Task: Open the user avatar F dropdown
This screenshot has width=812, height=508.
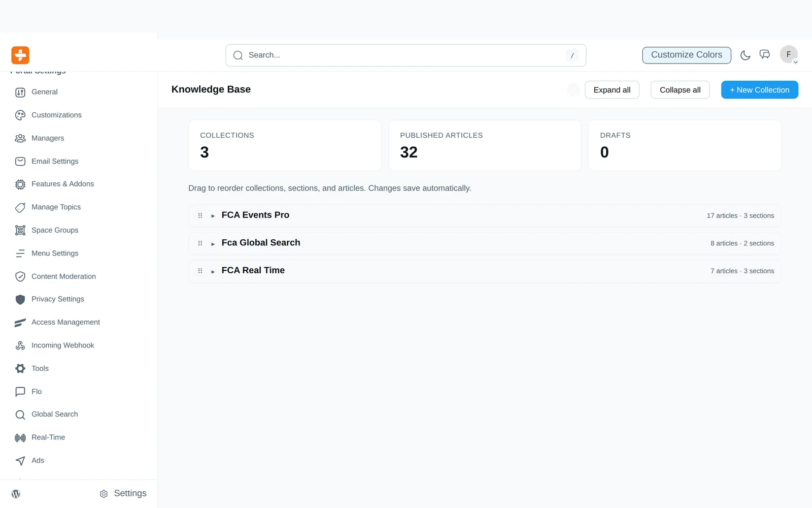Action: tap(789, 54)
